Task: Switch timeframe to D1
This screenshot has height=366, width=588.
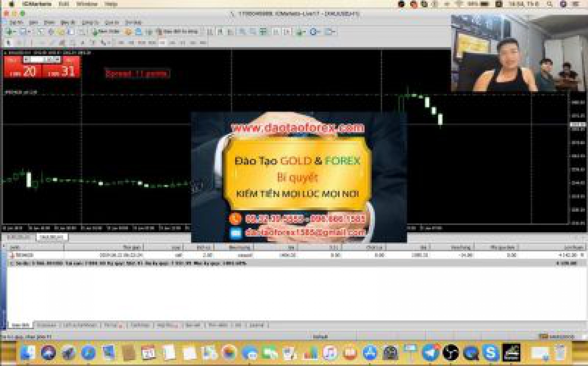Action: (183, 43)
